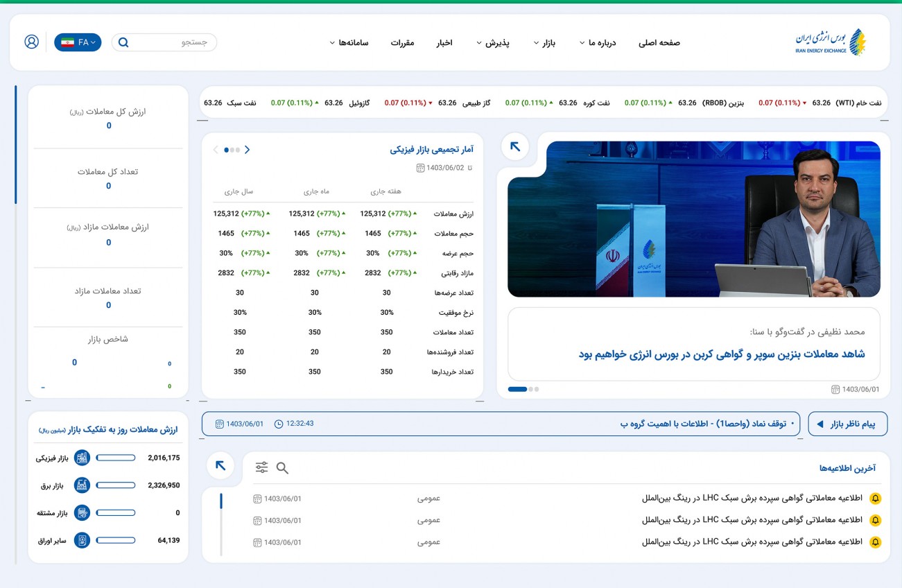The image size is (902, 588).
Task: Click the announcements search magnifier icon
Action: (x=282, y=468)
